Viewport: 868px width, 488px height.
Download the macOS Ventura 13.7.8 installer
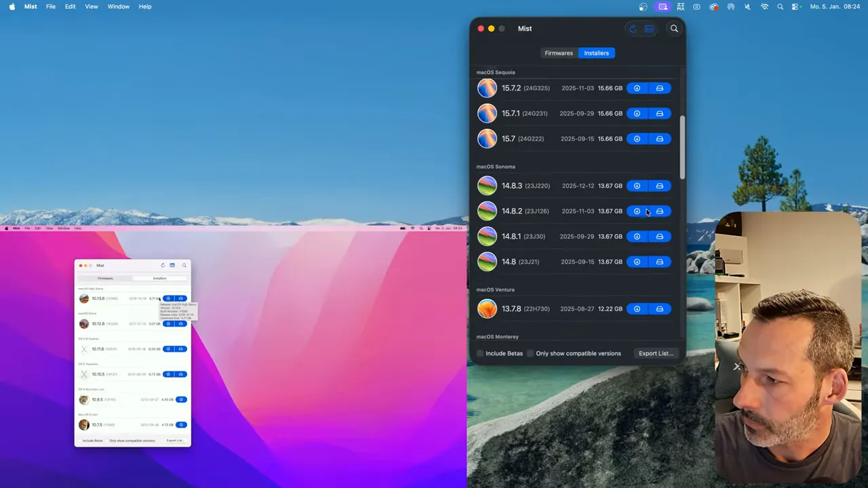coord(637,308)
